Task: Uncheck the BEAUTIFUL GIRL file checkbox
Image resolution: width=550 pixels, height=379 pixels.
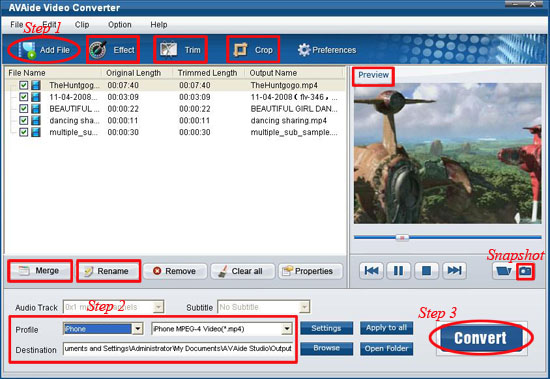Action: click(x=24, y=109)
